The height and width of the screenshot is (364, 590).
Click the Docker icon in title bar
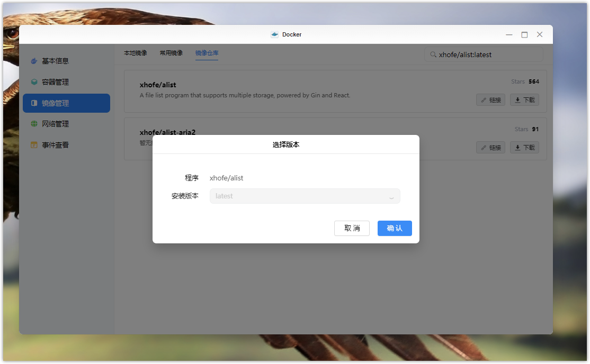pos(275,34)
